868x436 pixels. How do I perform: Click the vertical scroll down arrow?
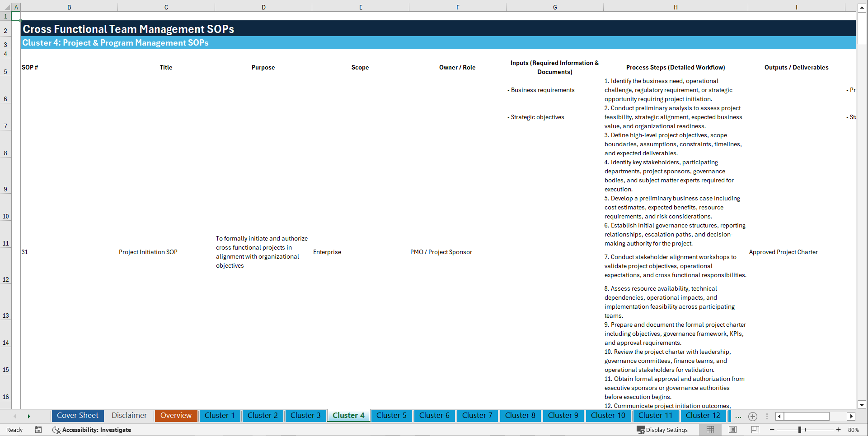point(862,405)
